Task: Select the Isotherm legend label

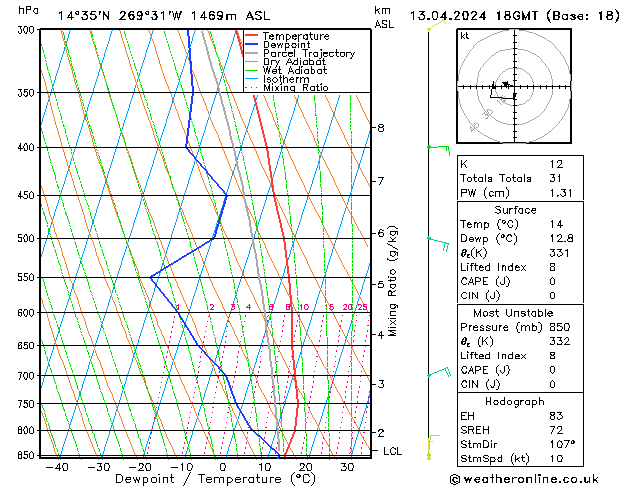Action: (x=286, y=79)
